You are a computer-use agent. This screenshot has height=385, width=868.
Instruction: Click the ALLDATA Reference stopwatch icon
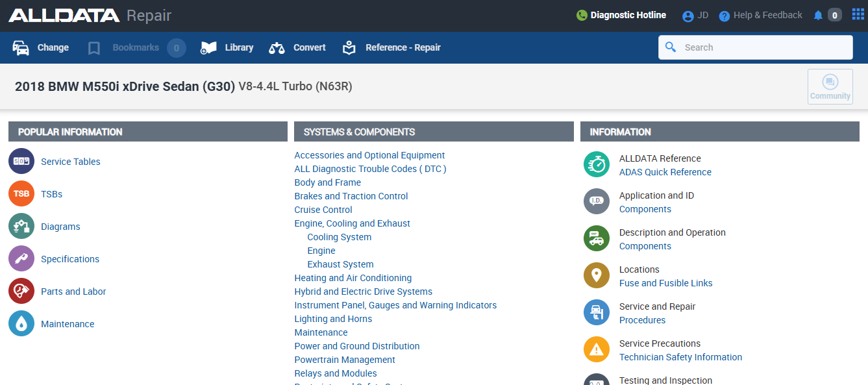(597, 164)
